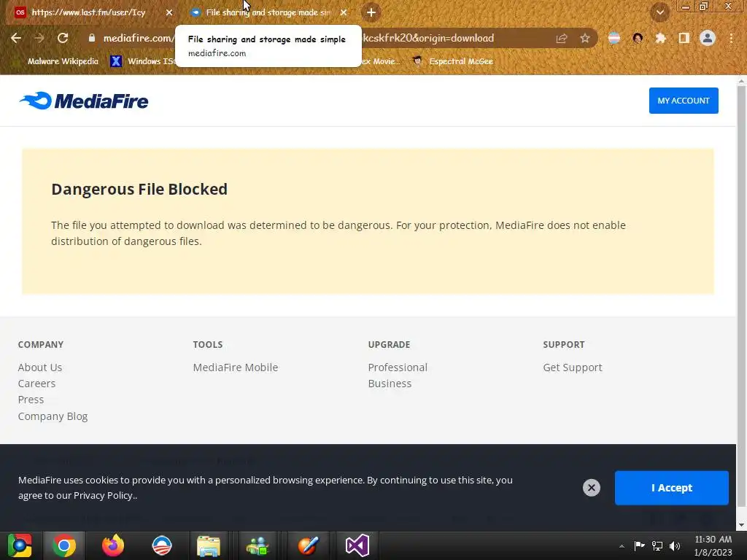Select the File sharing and storage tab

click(268, 12)
